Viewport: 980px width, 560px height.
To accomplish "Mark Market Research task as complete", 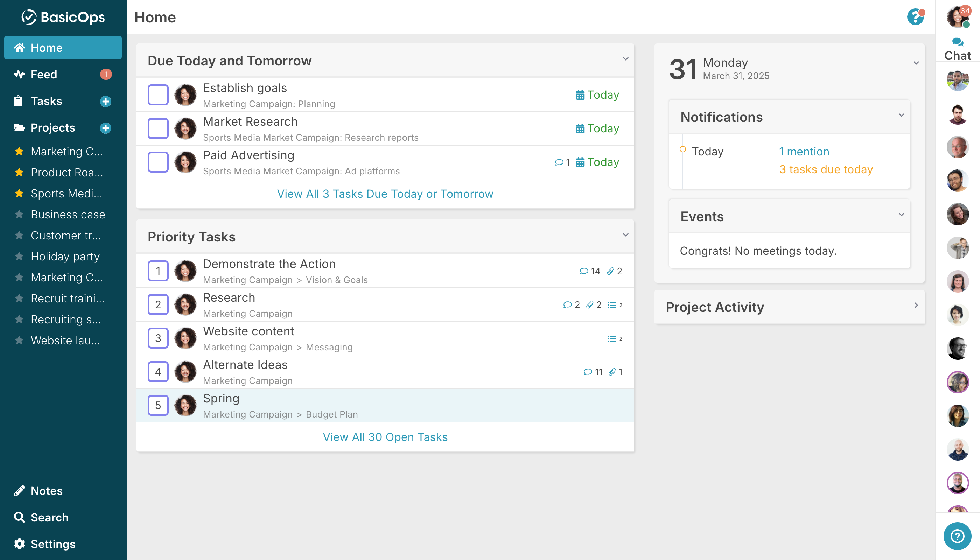I will click(158, 128).
